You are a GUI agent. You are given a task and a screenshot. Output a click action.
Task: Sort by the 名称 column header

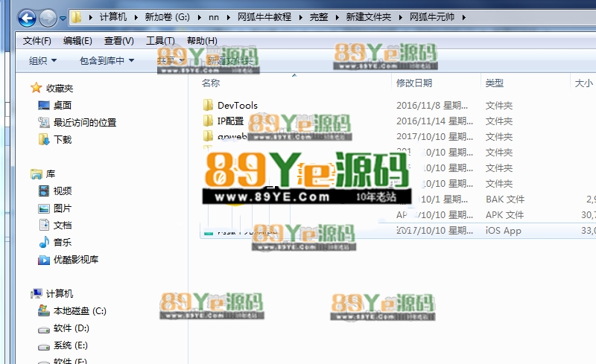coord(211,83)
